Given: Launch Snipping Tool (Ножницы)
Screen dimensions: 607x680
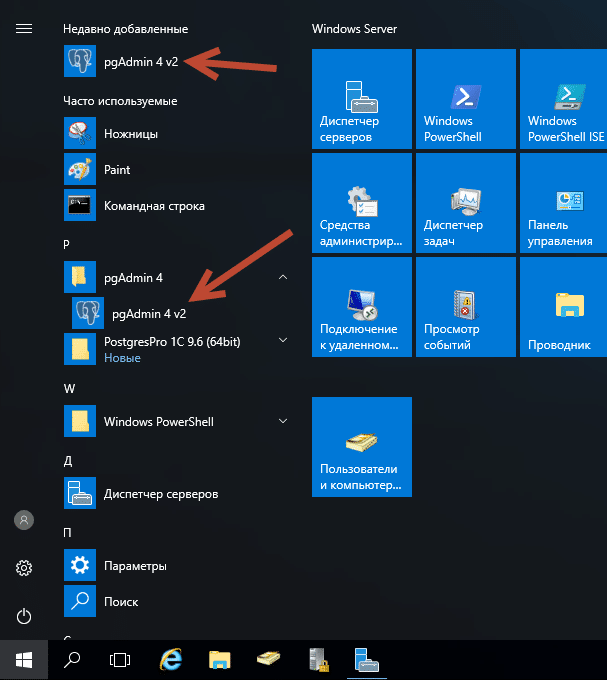Looking at the screenshot, I should [x=130, y=134].
